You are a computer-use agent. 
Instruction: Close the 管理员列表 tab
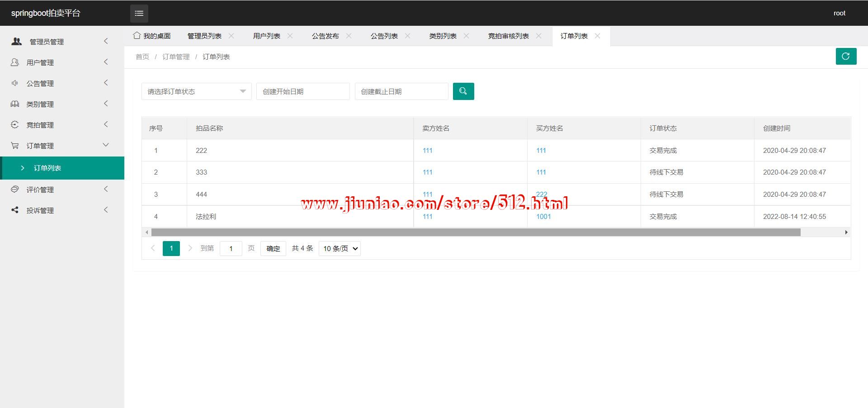click(231, 36)
